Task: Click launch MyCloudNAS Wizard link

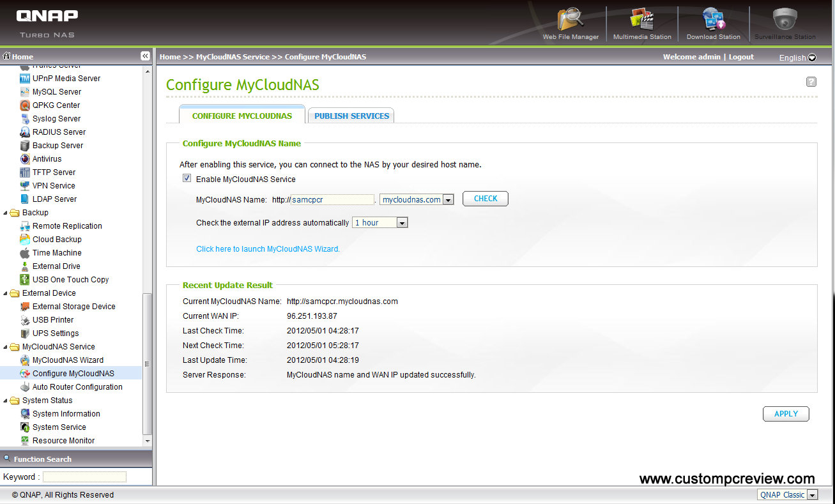Action: [x=268, y=249]
